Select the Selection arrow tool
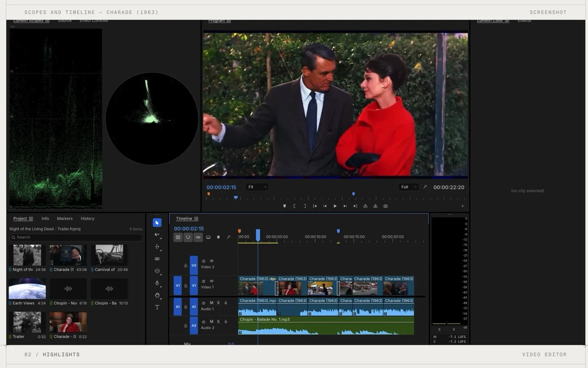 tap(157, 223)
